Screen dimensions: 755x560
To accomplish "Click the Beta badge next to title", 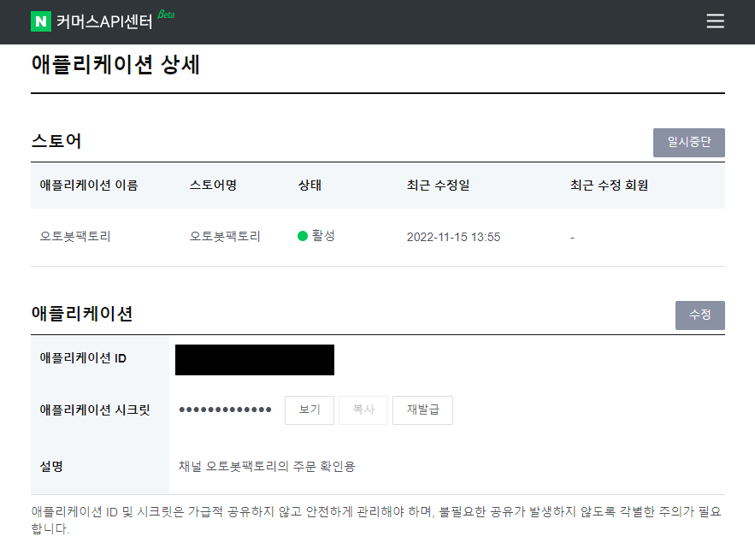I will tap(166, 15).
